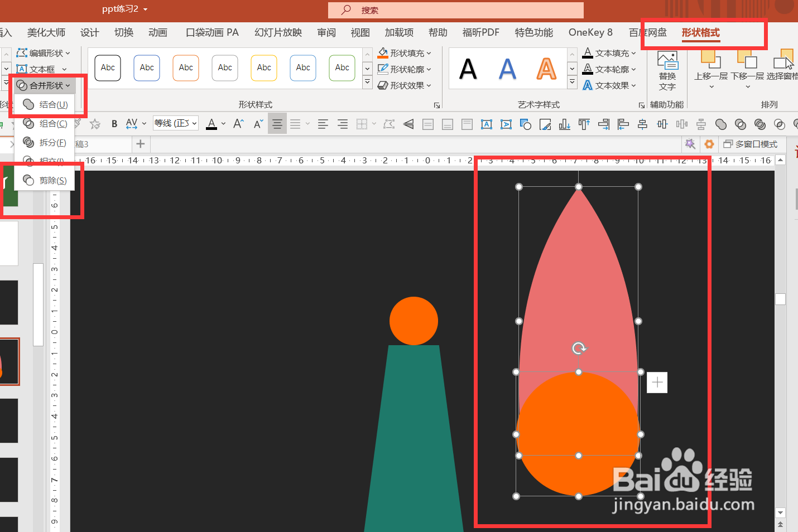Apply the yellow outline Abc shape style
The width and height of the screenshot is (798, 532).
264,68
